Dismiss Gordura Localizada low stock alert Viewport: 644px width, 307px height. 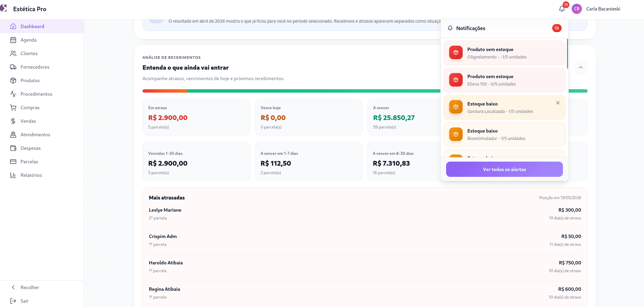click(x=558, y=103)
